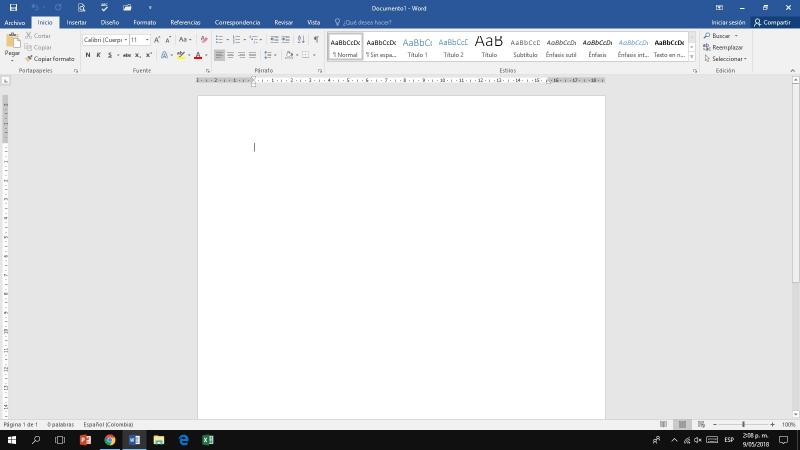Click the save icon in title bar
Screen dimensions: 800x450
point(13,7)
